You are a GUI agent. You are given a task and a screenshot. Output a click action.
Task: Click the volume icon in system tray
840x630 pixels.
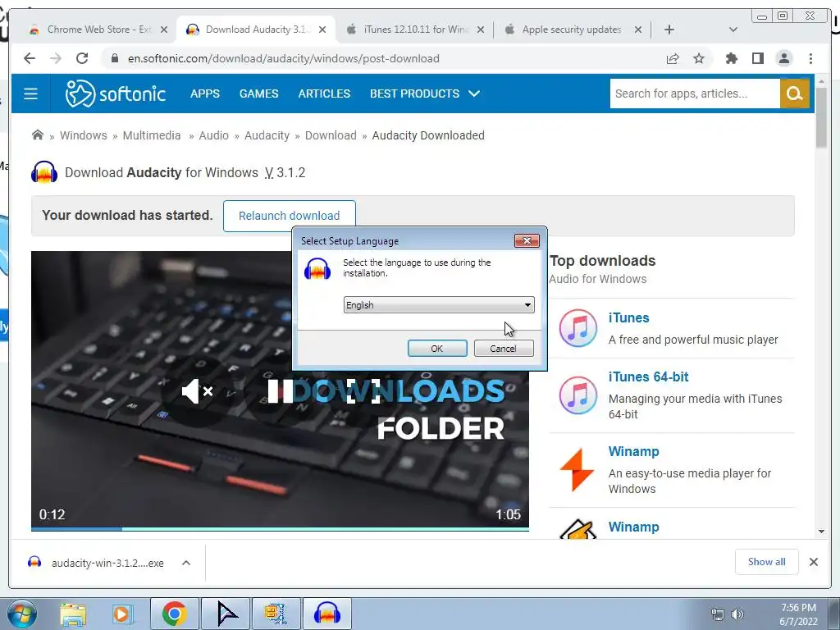tap(737, 614)
